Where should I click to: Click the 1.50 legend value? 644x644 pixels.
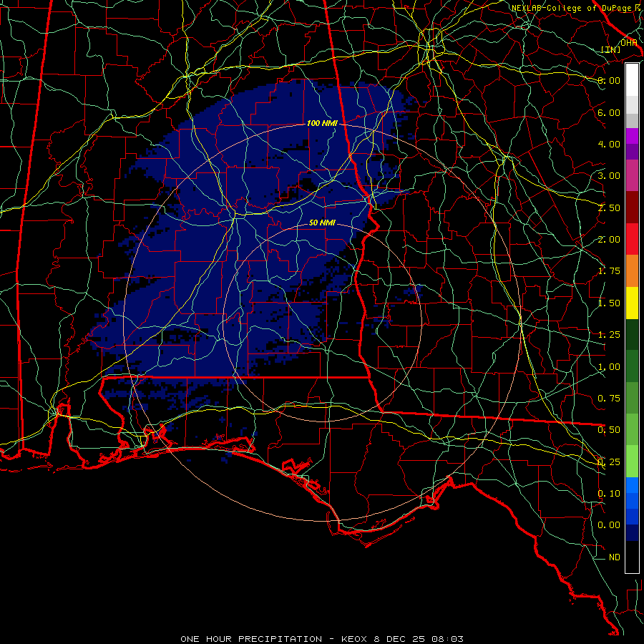(x=609, y=303)
